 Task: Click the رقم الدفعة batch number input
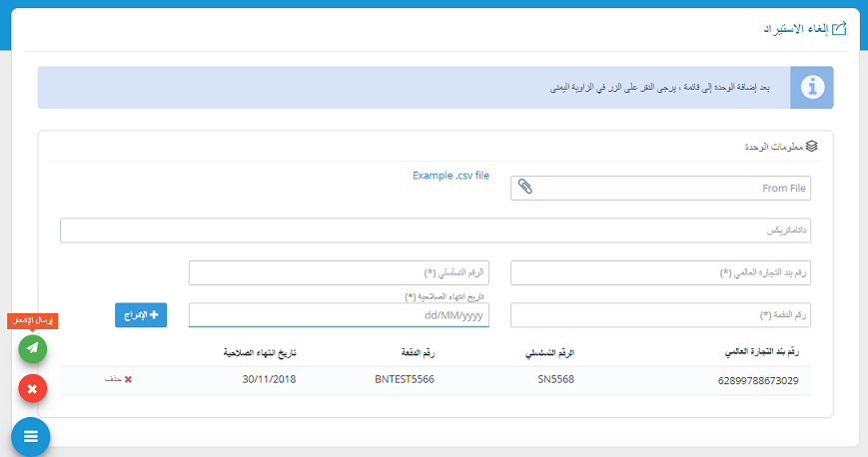(660, 315)
